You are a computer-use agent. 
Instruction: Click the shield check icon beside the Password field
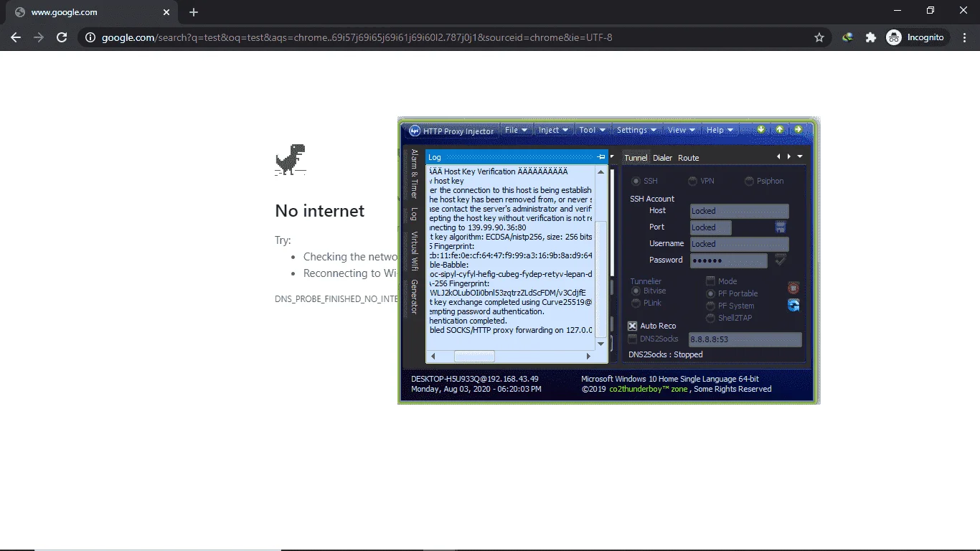[x=780, y=260]
